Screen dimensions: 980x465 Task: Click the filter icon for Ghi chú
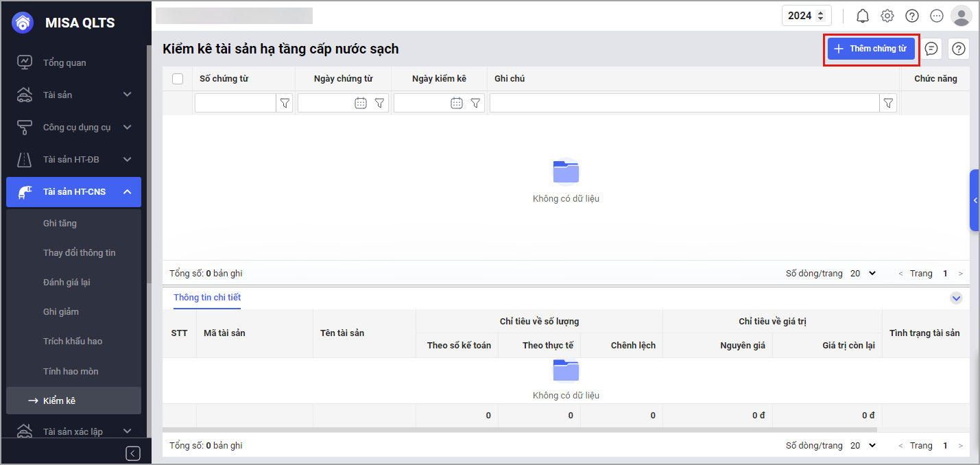[x=889, y=103]
